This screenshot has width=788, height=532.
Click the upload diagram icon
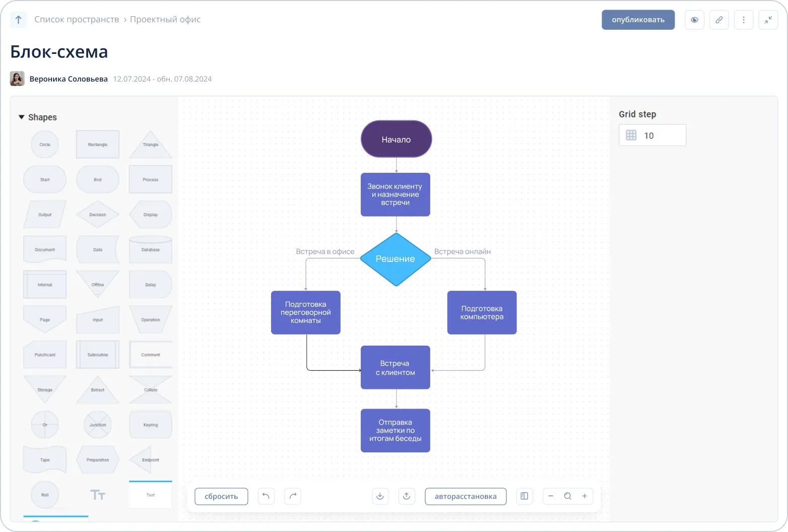[x=407, y=496]
